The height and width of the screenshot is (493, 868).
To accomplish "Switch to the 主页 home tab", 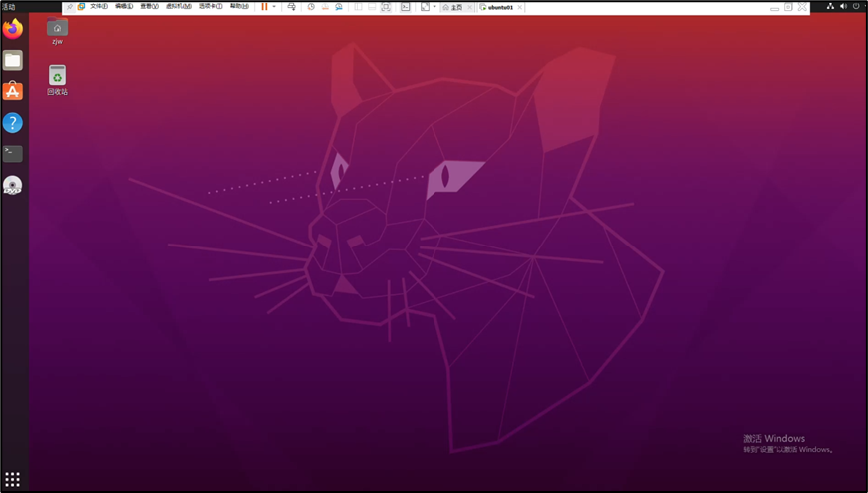I will (452, 7).
